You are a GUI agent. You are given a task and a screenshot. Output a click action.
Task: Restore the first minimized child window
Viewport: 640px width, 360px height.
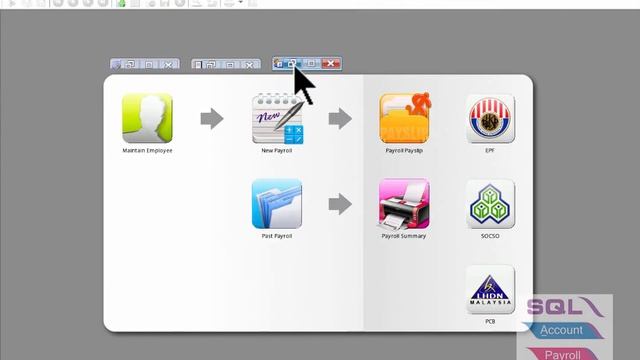130,64
